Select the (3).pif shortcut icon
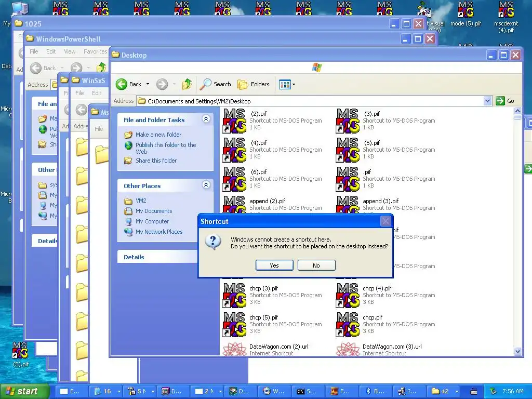 348,121
